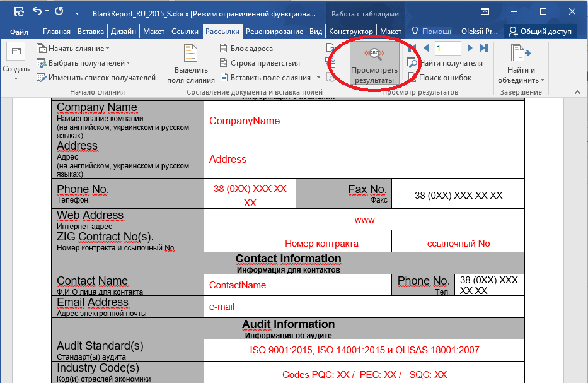Open the table tools Макет tab

[391, 32]
